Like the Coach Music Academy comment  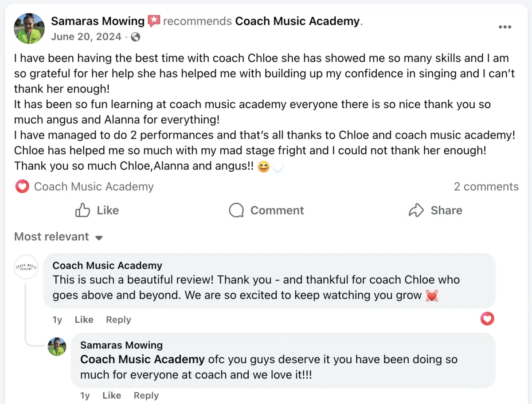tap(84, 320)
